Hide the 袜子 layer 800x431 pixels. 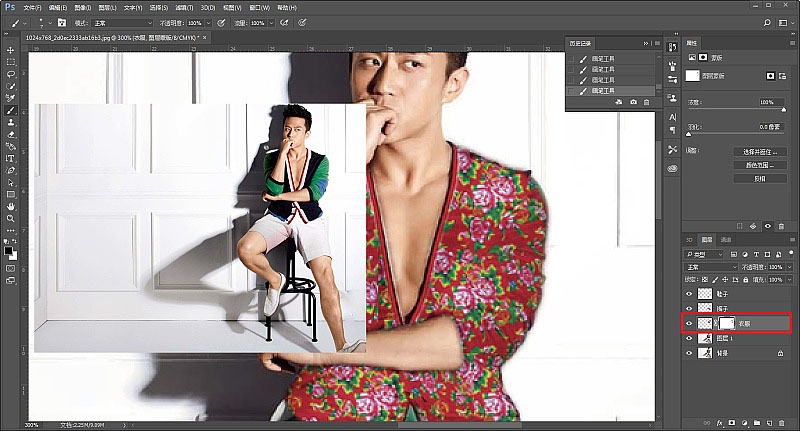click(689, 309)
